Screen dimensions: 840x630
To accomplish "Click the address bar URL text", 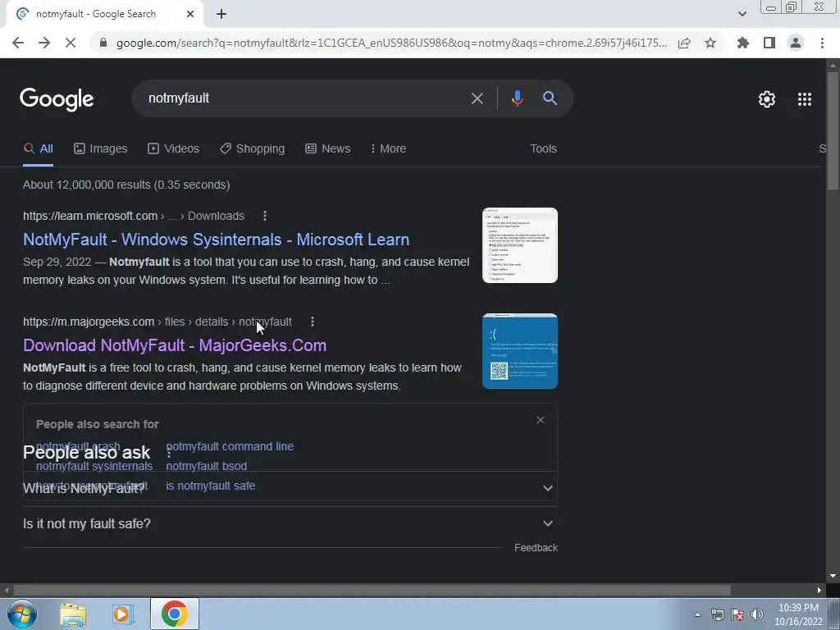I will coord(391,43).
